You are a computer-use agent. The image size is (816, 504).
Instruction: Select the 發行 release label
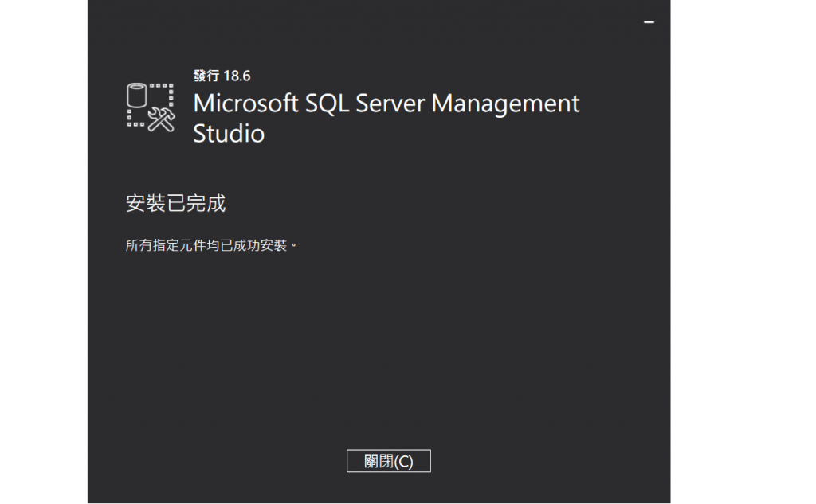tap(206, 76)
